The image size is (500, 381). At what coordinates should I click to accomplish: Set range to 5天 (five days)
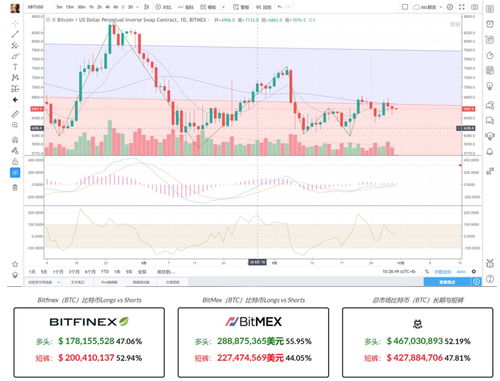coord(44,272)
